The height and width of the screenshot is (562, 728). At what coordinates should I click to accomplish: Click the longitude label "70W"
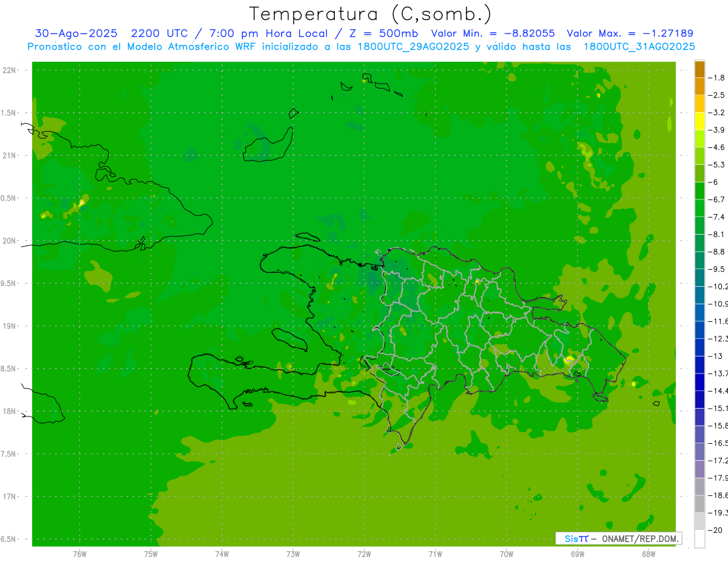[507, 554]
